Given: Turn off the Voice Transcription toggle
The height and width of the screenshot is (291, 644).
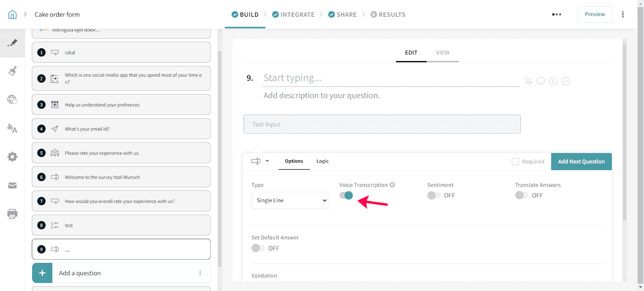Looking at the screenshot, I should [346, 195].
